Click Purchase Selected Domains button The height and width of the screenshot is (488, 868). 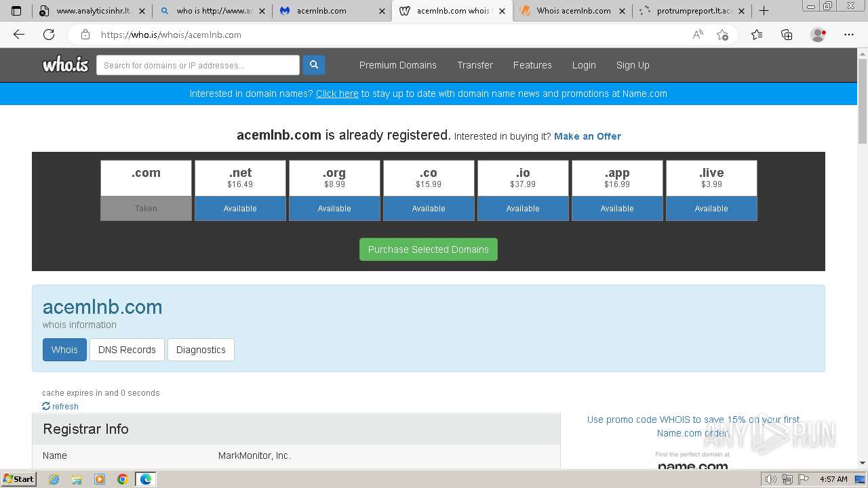click(429, 249)
